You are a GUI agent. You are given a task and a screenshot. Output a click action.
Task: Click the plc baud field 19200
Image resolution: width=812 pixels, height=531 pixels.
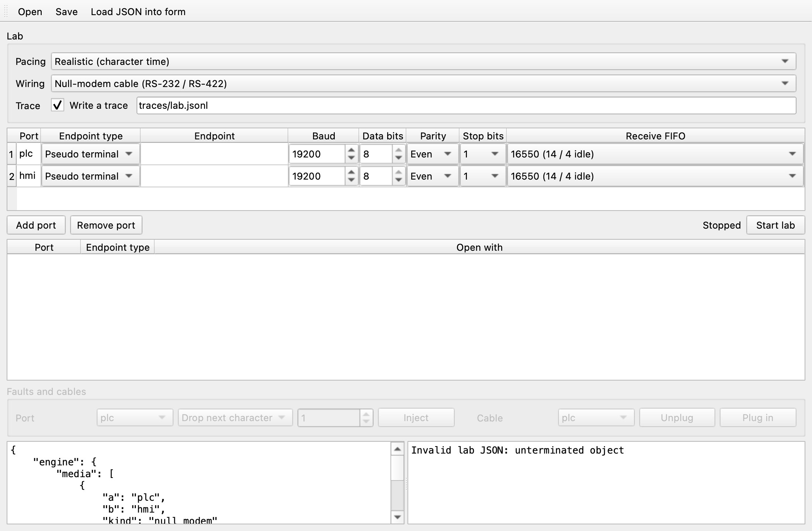[x=317, y=154]
